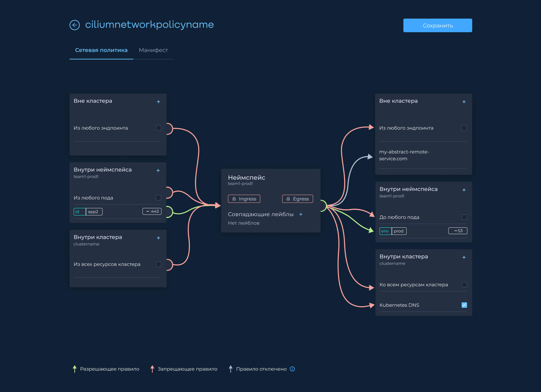Click plus icon in left 'Внутри неймспейса' card

158,170
